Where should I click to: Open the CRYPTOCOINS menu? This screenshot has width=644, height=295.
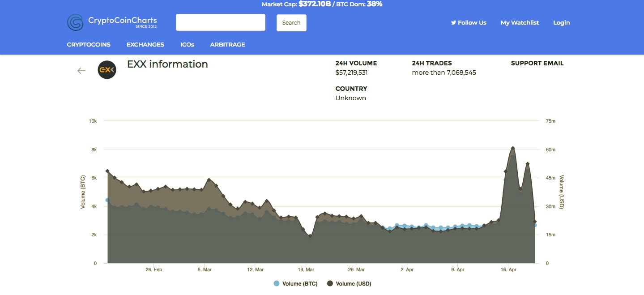89,44
